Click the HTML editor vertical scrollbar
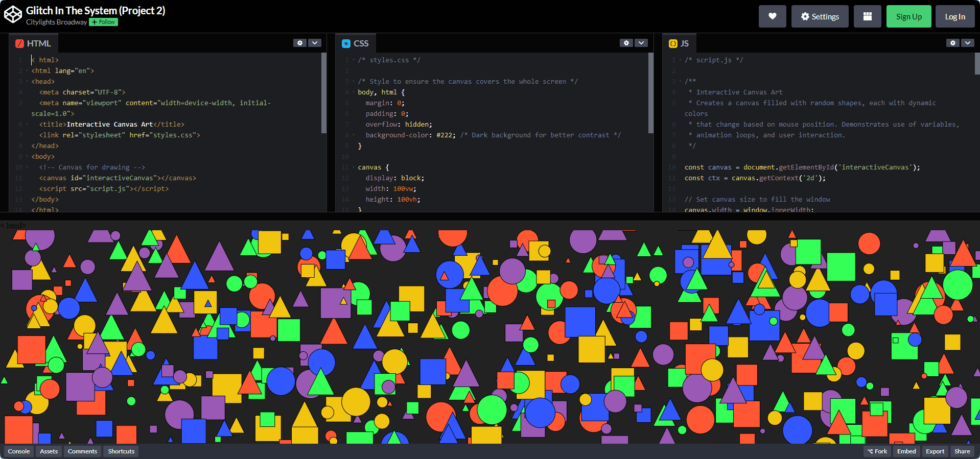 [x=324, y=93]
